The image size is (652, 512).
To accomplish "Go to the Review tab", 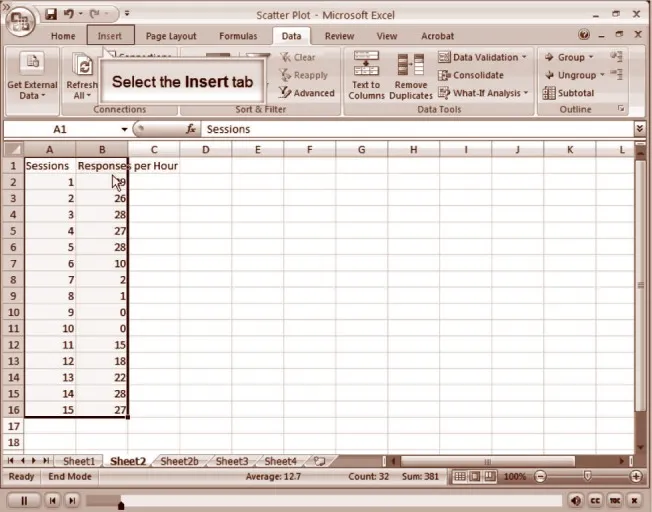I will click(x=339, y=36).
